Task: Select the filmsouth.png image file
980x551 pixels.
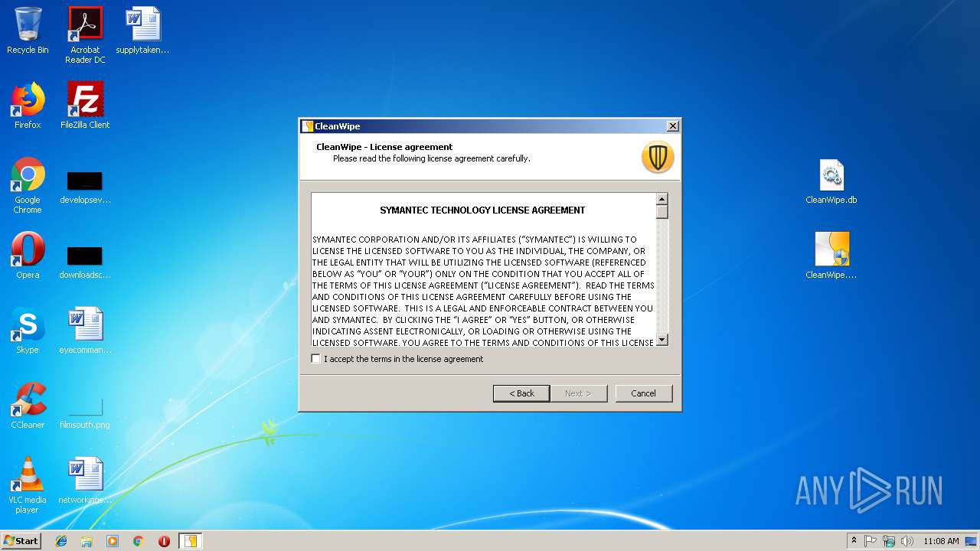Action: 85,412
